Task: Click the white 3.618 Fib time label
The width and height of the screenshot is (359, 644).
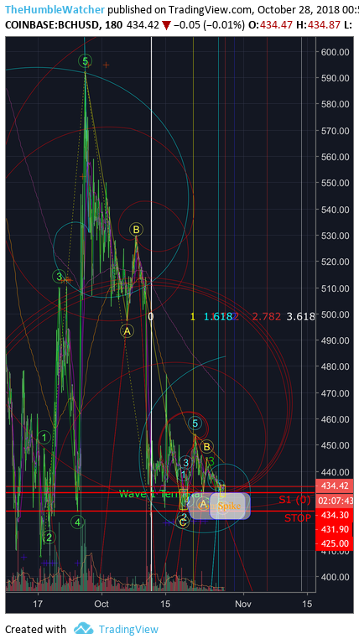Action: [x=300, y=316]
